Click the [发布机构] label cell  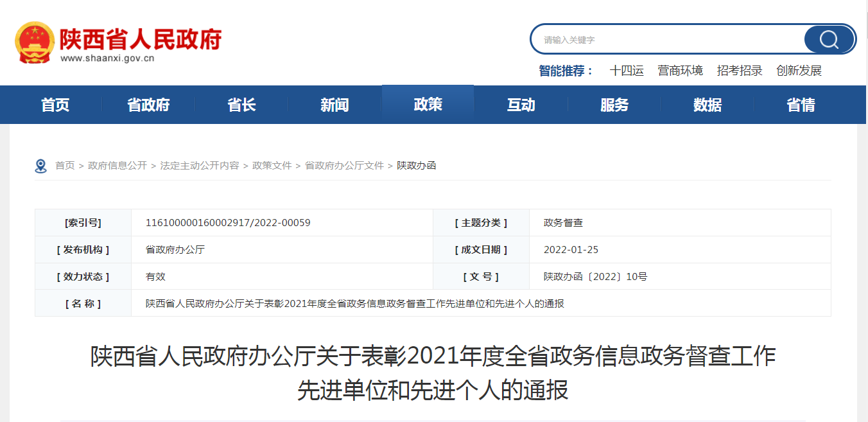tap(83, 250)
